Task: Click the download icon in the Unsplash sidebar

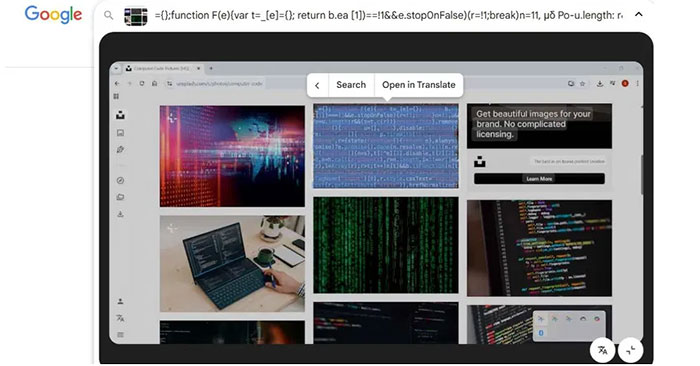Action: [120, 214]
